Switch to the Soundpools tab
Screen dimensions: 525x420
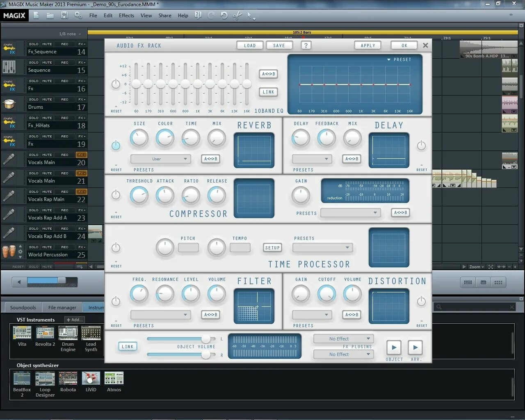[x=23, y=307]
